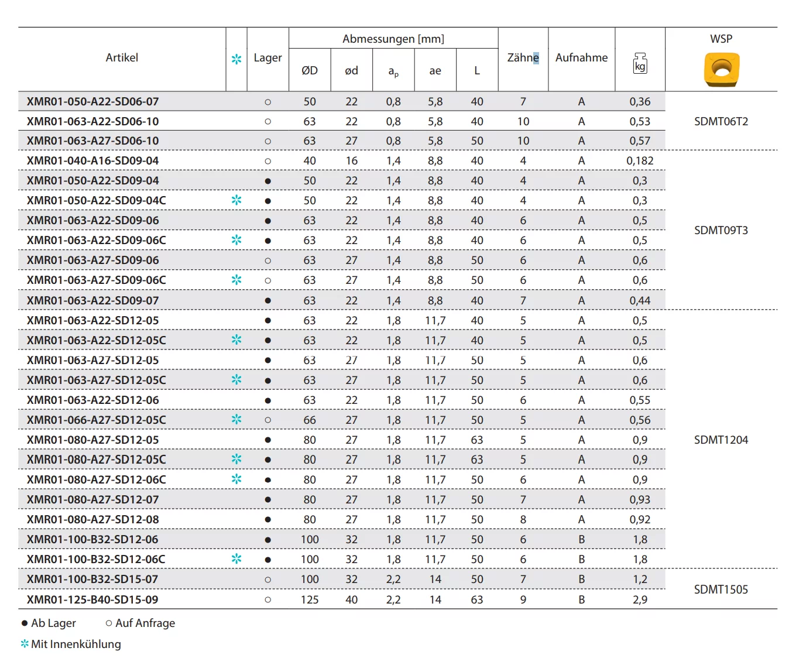Click the Aufnahme column header
Viewport: 806px width, 672px height.
(x=581, y=58)
